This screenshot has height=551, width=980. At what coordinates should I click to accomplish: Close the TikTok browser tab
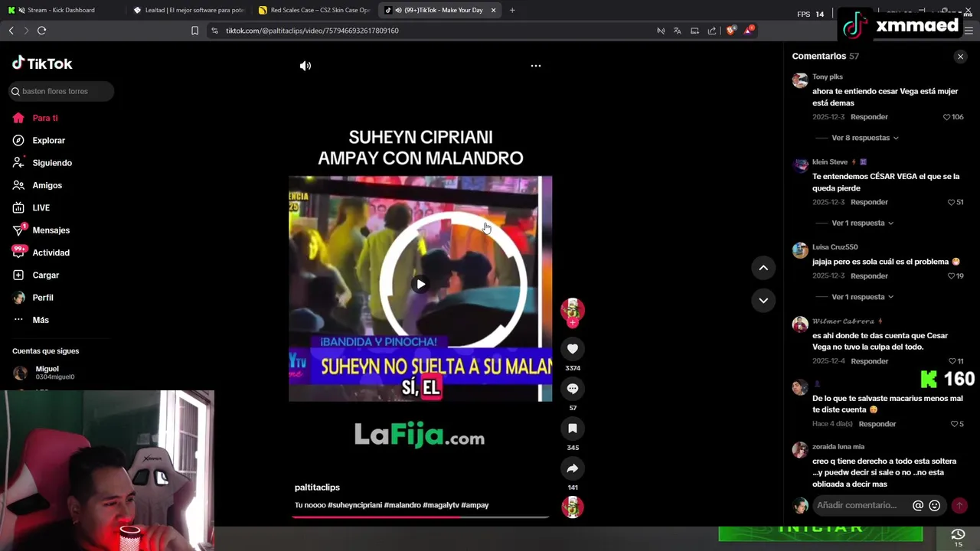(493, 10)
